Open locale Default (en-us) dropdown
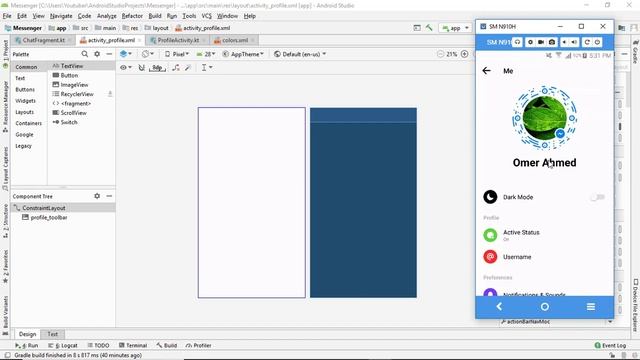 (300, 54)
